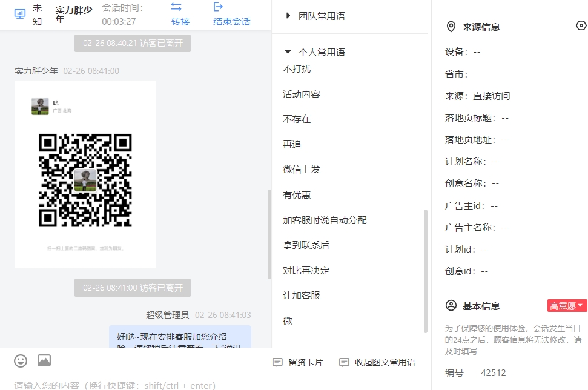This screenshot has height=390, width=588.
Task: Open the emoji picker smiley icon
Action: pos(21,361)
